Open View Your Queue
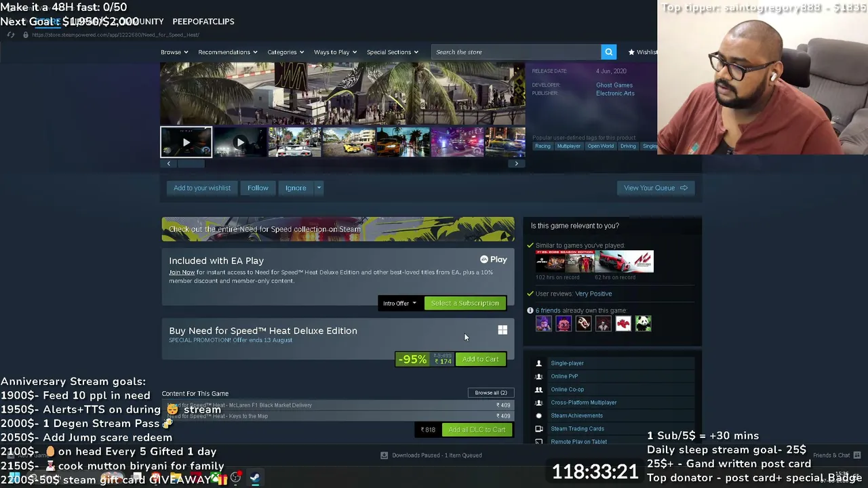868x488 pixels. (x=656, y=188)
